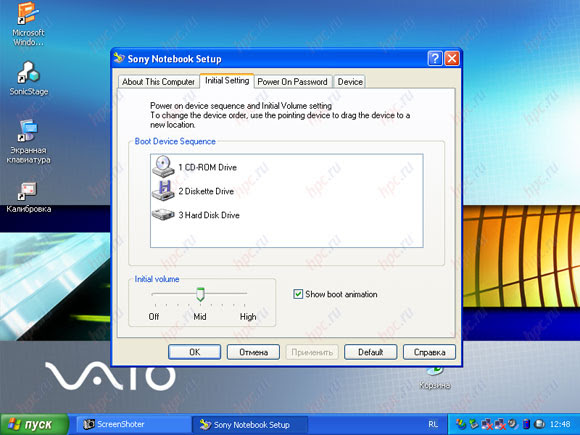Set the volume slider to the High end
The image size is (580, 435).
[245, 293]
